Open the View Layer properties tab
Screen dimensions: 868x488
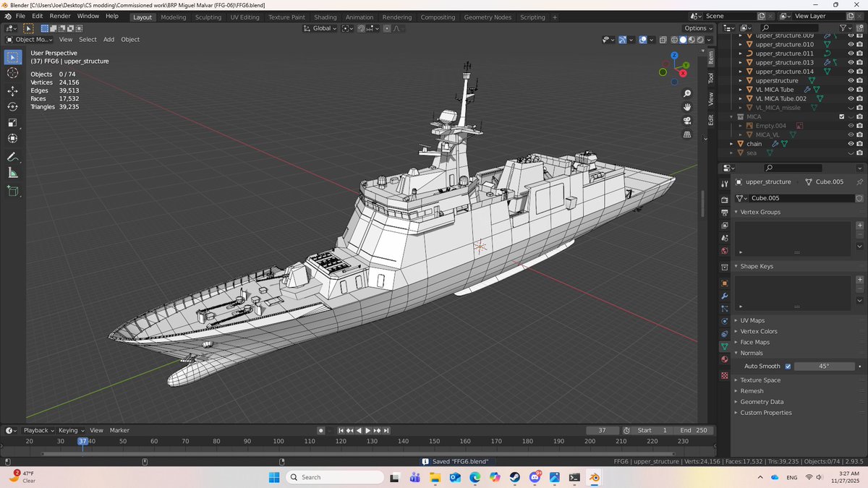tap(724, 225)
